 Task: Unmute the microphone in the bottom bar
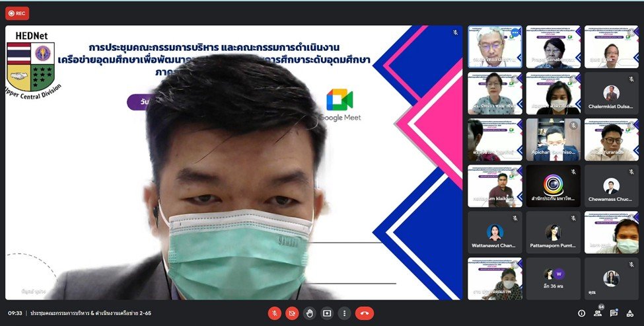click(275, 313)
